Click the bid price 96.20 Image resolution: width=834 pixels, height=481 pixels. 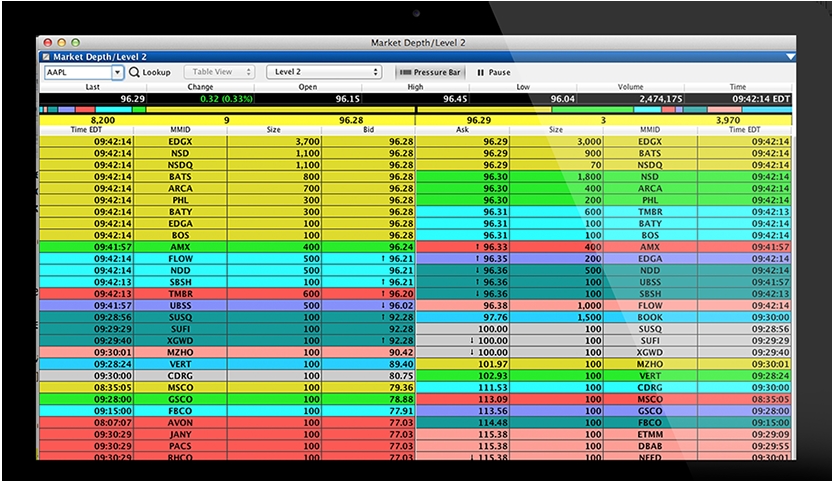click(x=401, y=294)
